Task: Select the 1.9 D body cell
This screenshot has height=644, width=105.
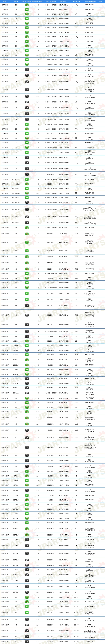Action: pyautogui.click(x=76, y=393)
